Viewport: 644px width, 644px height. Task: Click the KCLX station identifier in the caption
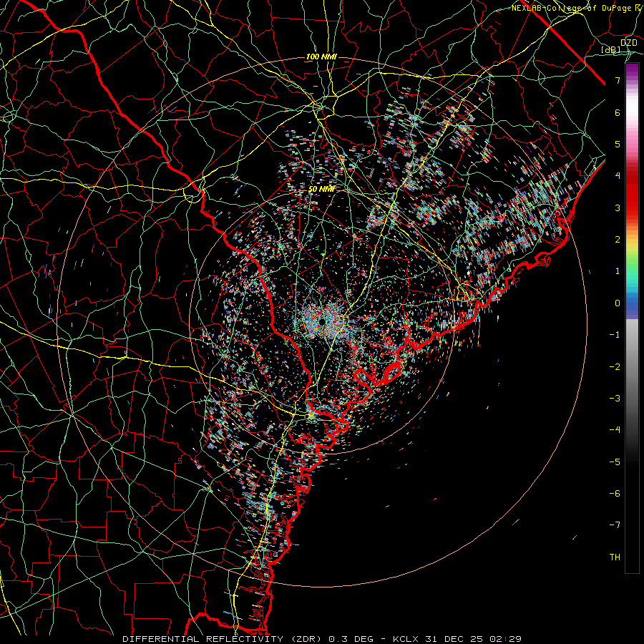tap(405, 639)
